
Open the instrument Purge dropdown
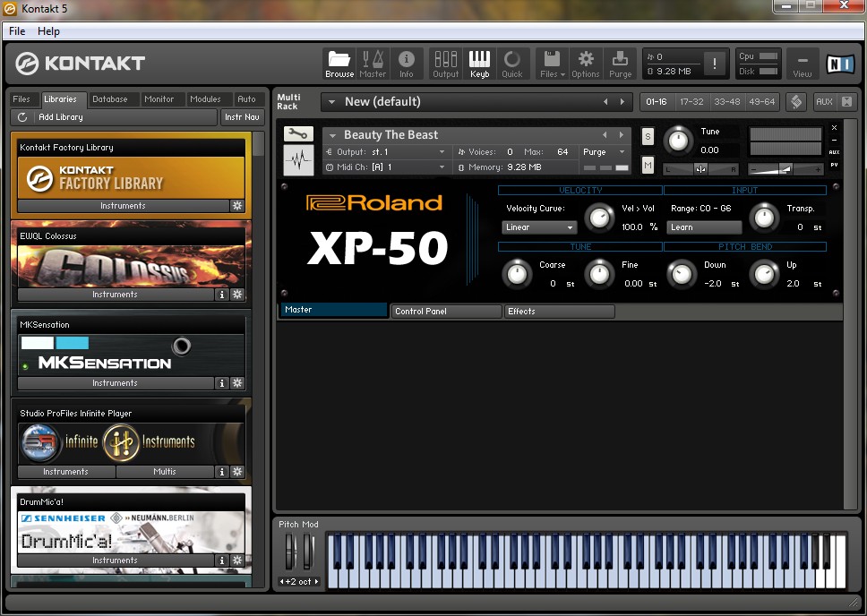[x=622, y=152]
